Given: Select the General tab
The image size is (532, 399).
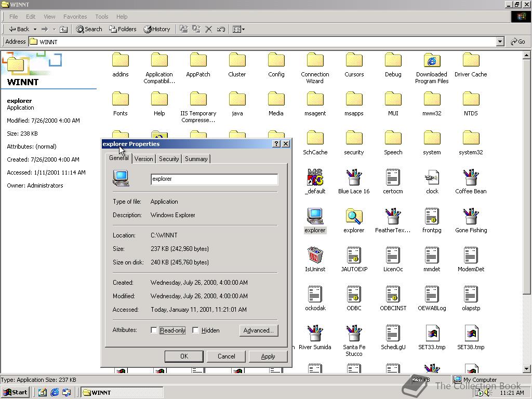Looking at the screenshot, I should pyautogui.click(x=119, y=158).
